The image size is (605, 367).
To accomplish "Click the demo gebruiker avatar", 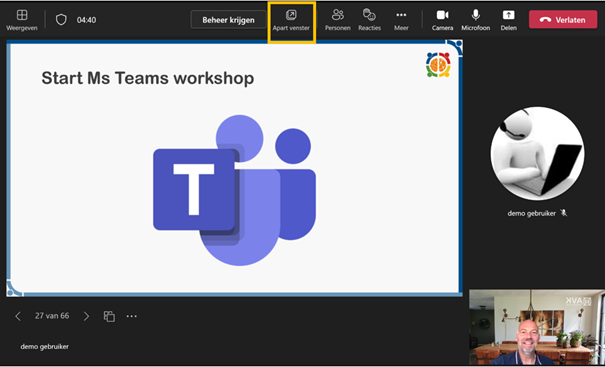I will click(537, 154).
